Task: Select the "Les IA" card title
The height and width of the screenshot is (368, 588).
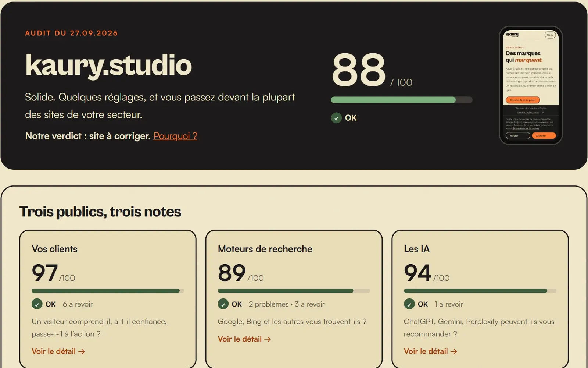Action: 417,249
